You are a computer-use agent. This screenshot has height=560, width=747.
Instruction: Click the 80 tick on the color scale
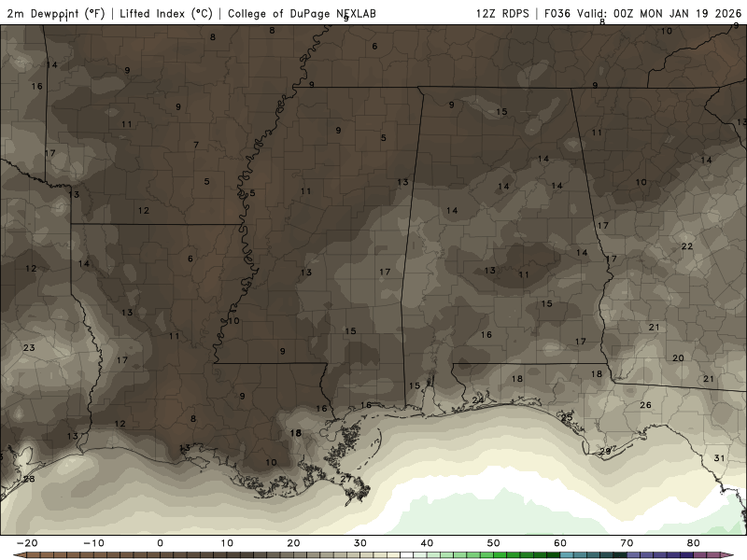tap(694, 543)
